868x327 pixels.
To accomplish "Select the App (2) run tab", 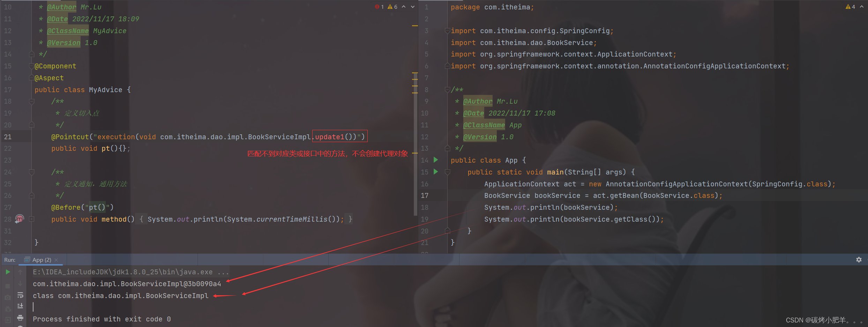I will [x=41, y=260].
